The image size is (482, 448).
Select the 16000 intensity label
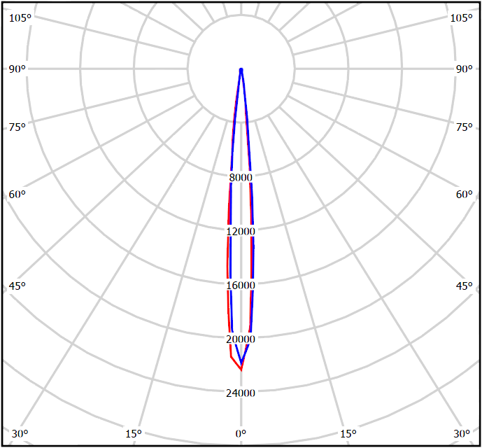pos(241,285)
